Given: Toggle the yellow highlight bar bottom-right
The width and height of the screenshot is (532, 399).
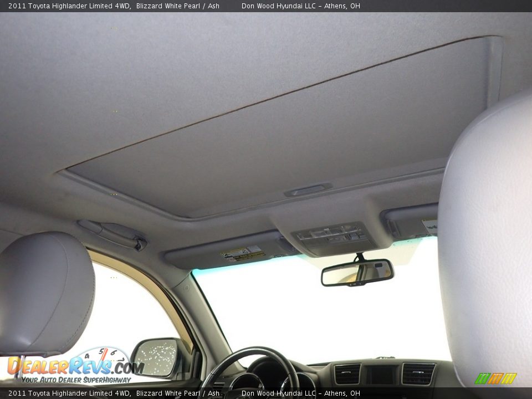Looking at the screenshot, I should pos(510,377).
